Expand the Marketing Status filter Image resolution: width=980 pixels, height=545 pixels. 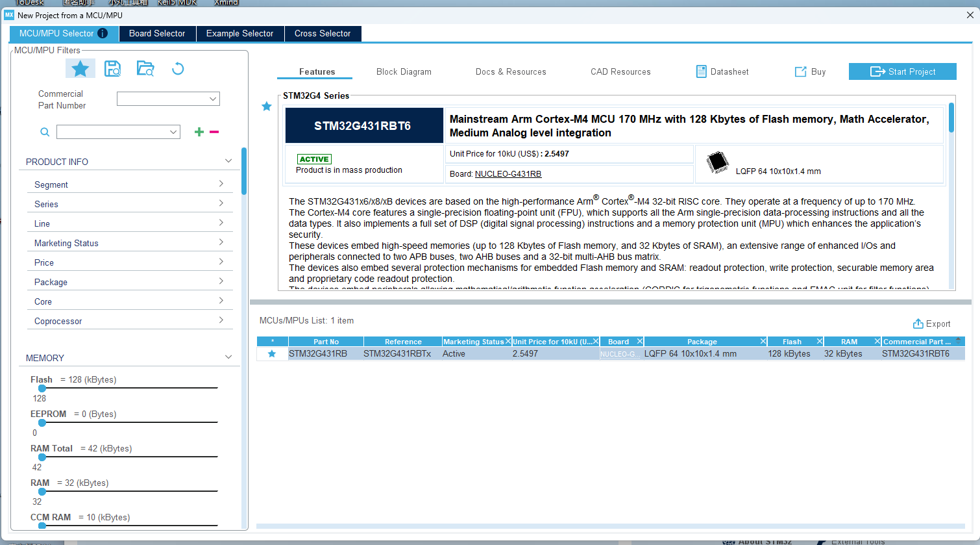(x=221, y=242)
